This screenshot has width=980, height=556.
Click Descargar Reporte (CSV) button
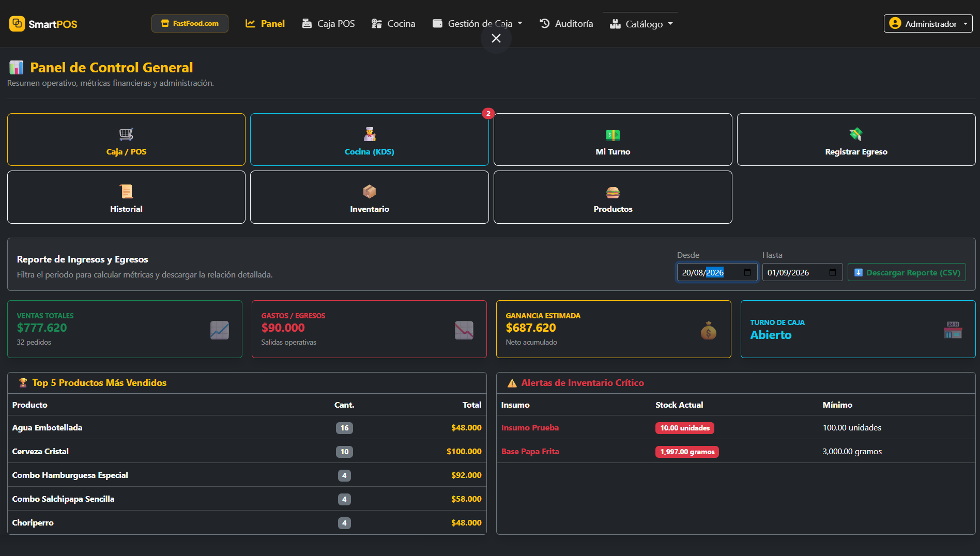click(x=907, y=272)
